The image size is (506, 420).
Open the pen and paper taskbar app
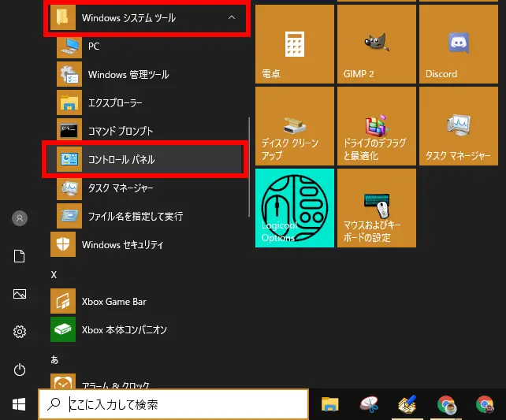[407, 404]
